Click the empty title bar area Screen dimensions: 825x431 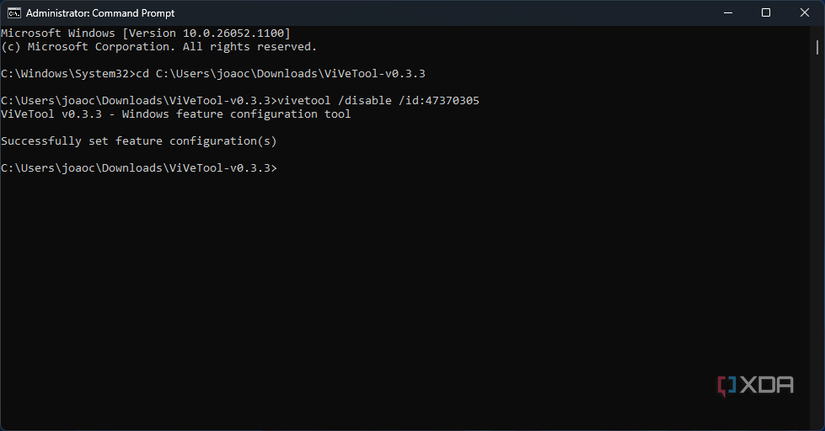pos(450,12)
